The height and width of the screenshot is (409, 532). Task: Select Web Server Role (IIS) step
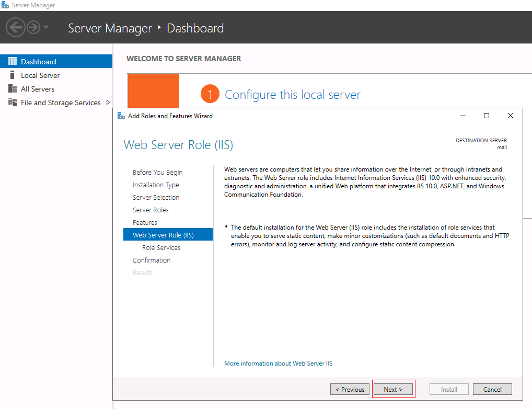tap(168, 235)
